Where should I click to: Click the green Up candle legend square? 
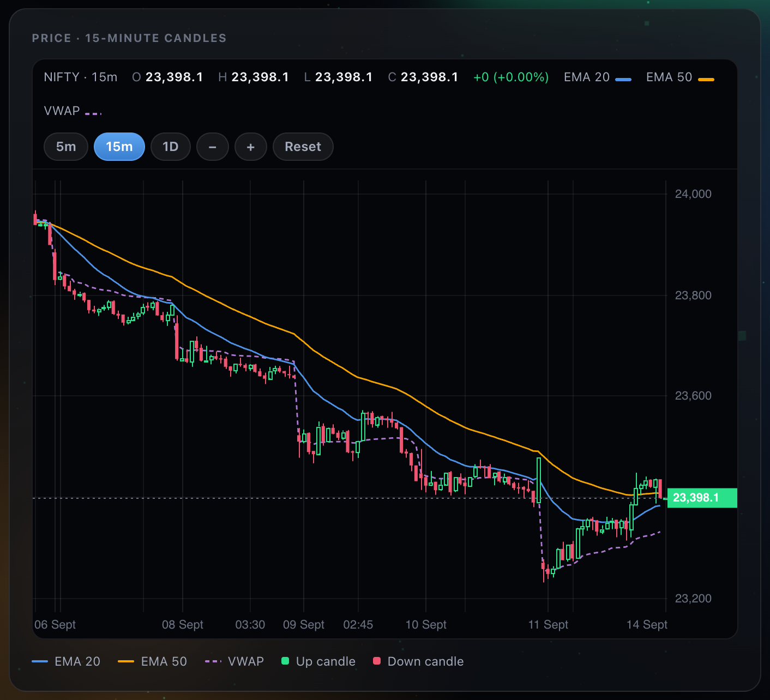[285, 661]
